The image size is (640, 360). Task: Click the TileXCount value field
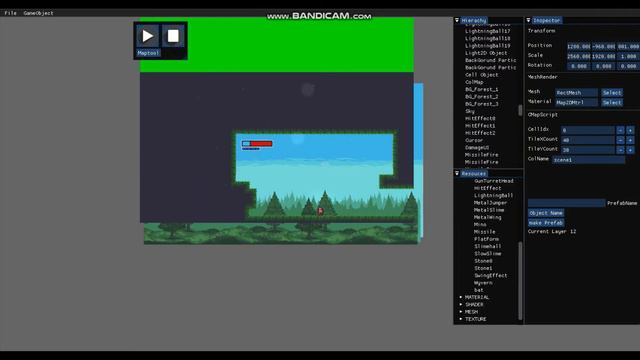(x=588, y=140)
